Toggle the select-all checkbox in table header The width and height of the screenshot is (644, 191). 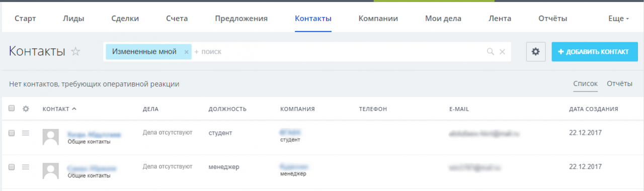point(12,108)
